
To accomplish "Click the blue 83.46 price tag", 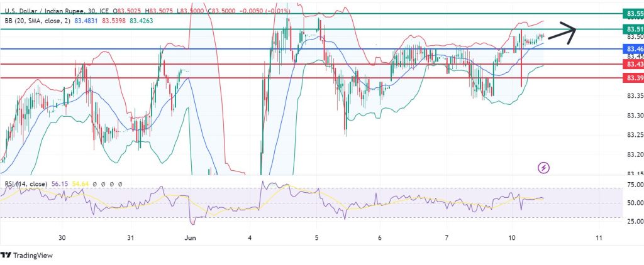I will click(x=634, y=49).
